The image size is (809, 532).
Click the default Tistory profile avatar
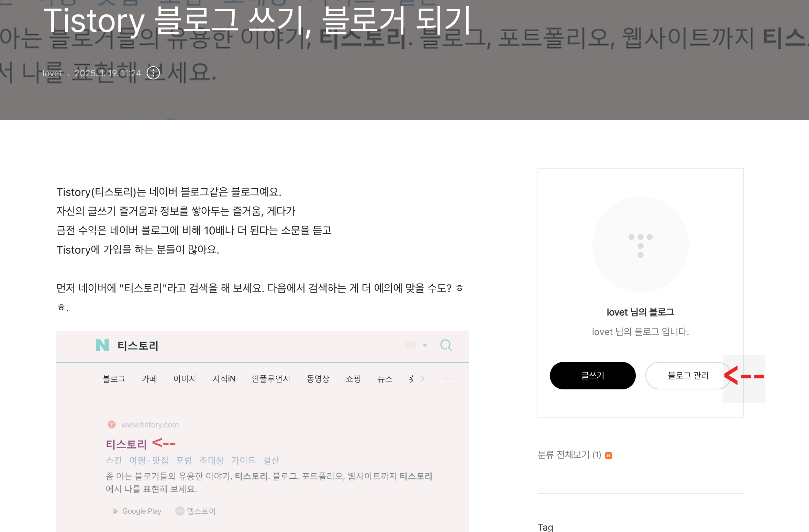point(640,245)
